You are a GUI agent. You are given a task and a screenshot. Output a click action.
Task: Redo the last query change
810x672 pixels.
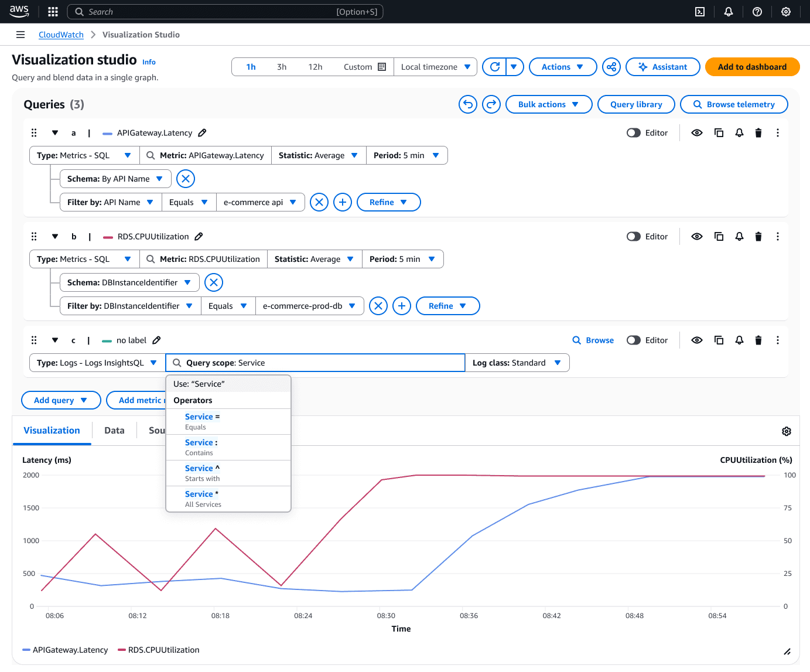(491, 104)
